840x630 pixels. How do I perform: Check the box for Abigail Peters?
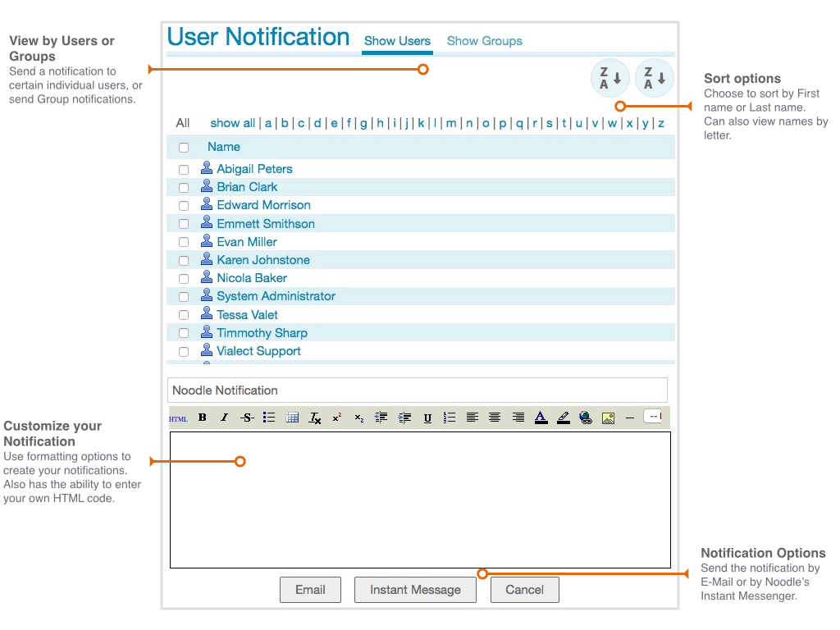tap(184, 170)
